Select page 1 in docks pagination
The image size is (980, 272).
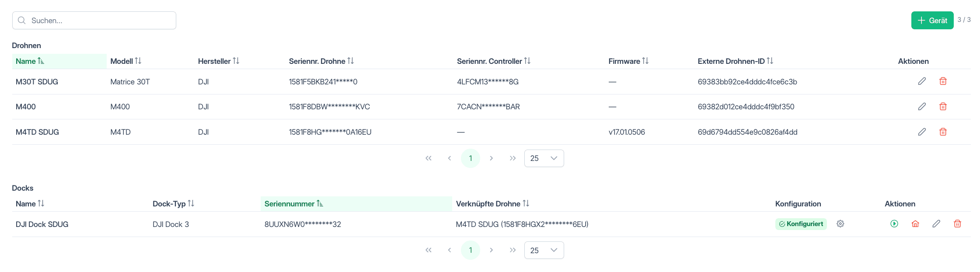[x=471, y=250]
